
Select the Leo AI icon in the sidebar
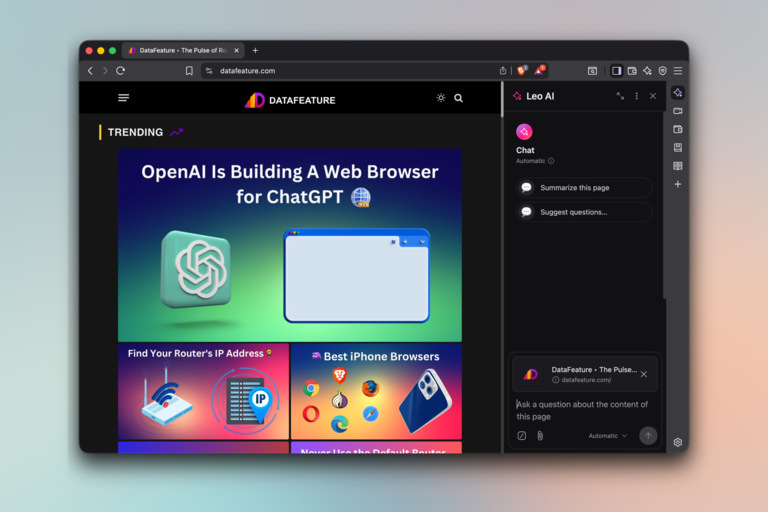pyautogui.click(x=678, y=93)
